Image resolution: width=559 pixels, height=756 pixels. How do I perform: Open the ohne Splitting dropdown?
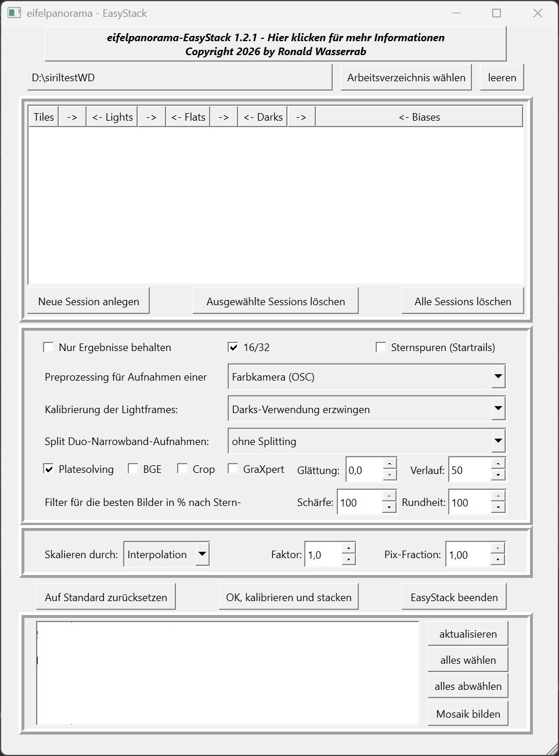(x=497, y=441)
